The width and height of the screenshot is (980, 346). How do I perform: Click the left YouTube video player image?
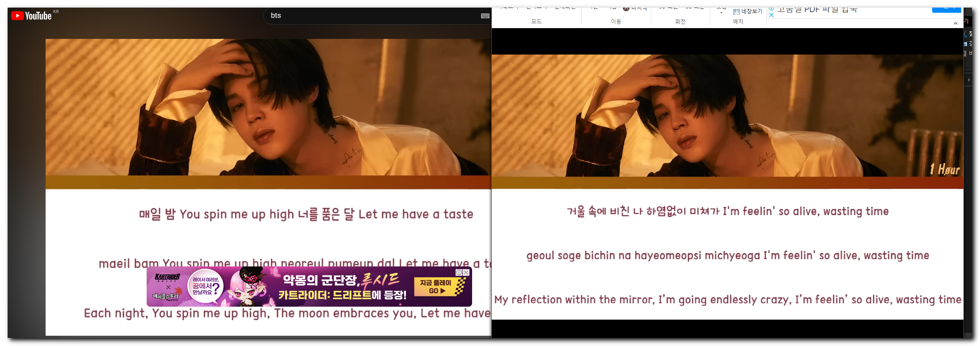pyautogui.click(x=268, y=107)
